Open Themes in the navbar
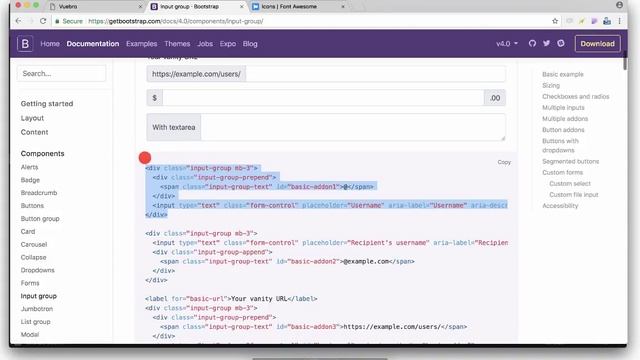640x360 pixels. pos(177,44)
